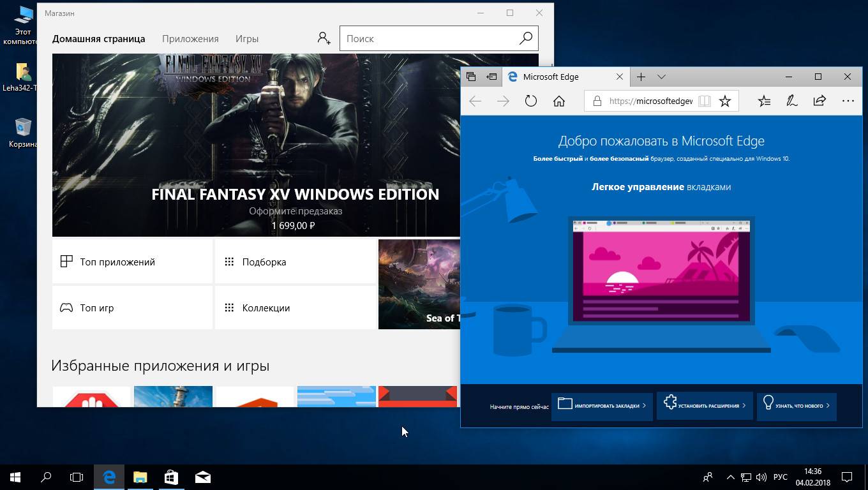Add web notes with pen icon
Viewport: 868px width, 490px height.
(792, 101)
